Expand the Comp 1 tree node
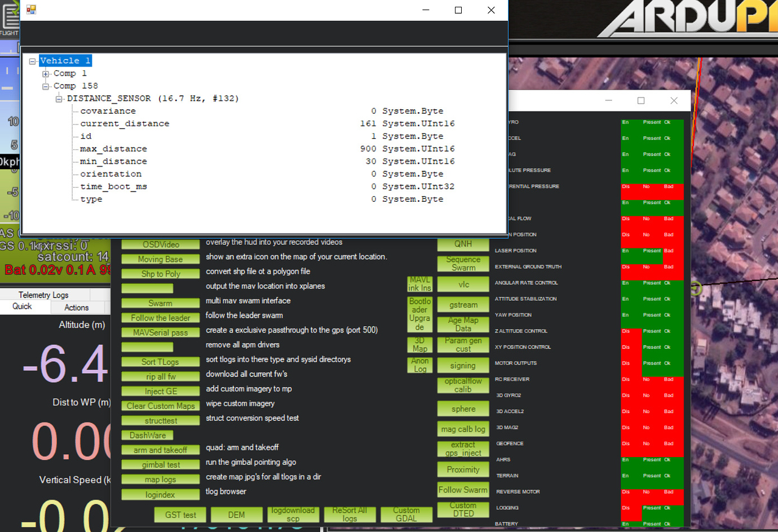778x532 pixels. (46, 73)
